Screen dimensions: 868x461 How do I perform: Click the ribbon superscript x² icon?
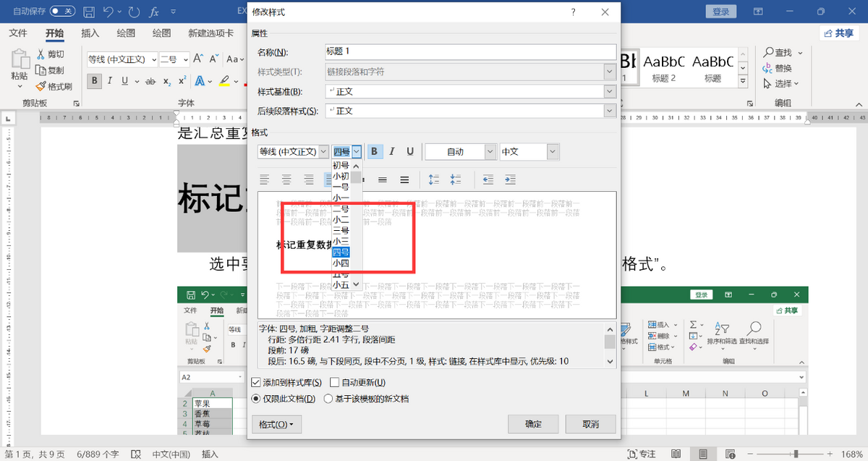coord(182,81)
